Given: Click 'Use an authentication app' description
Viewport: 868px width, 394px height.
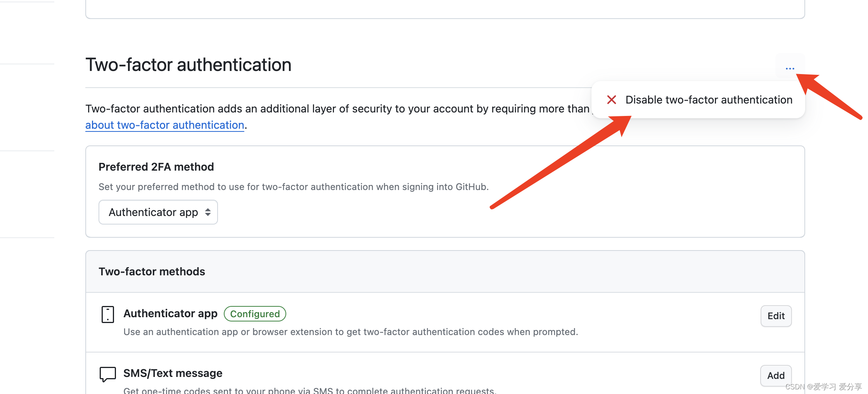Looking at the screenshot, I should (351, 332).
